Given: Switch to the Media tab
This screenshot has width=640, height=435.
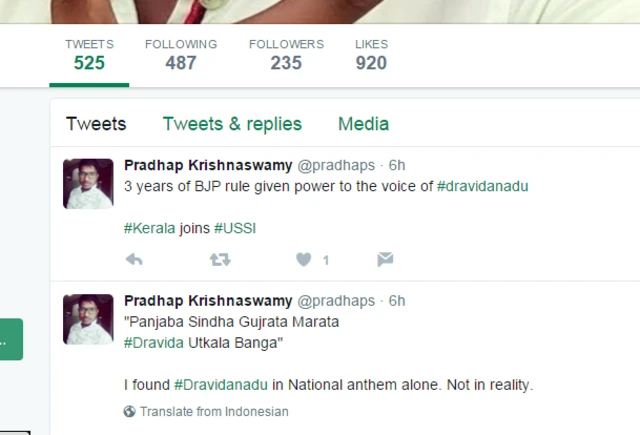Looking at the screenshot, I should 363,124.
